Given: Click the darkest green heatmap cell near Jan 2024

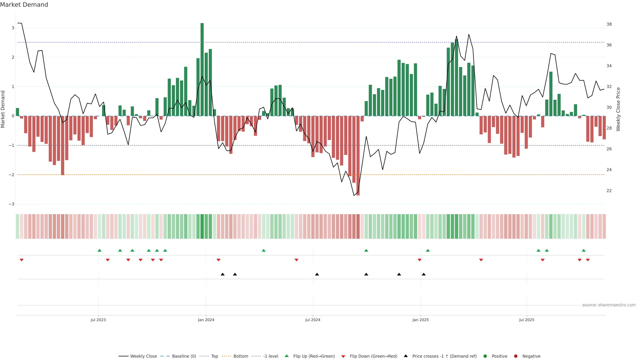Looking at the screenshot, I should click(202, 226).
